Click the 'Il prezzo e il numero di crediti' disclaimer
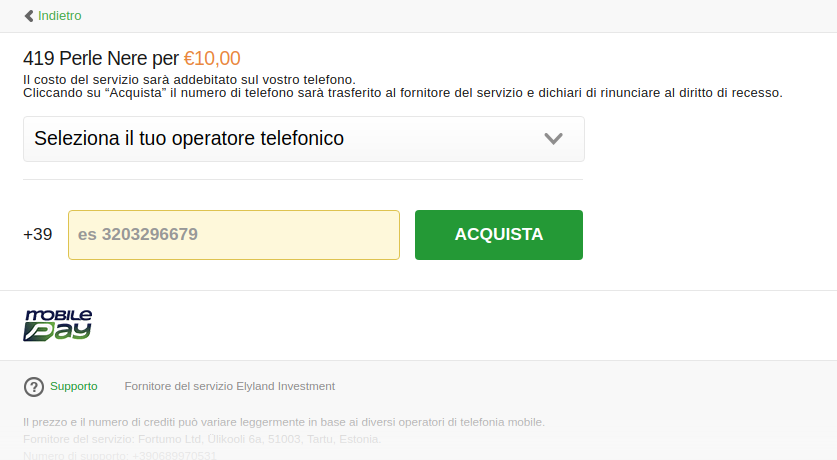This screenshot has width=837, height=460. (283, 422)
